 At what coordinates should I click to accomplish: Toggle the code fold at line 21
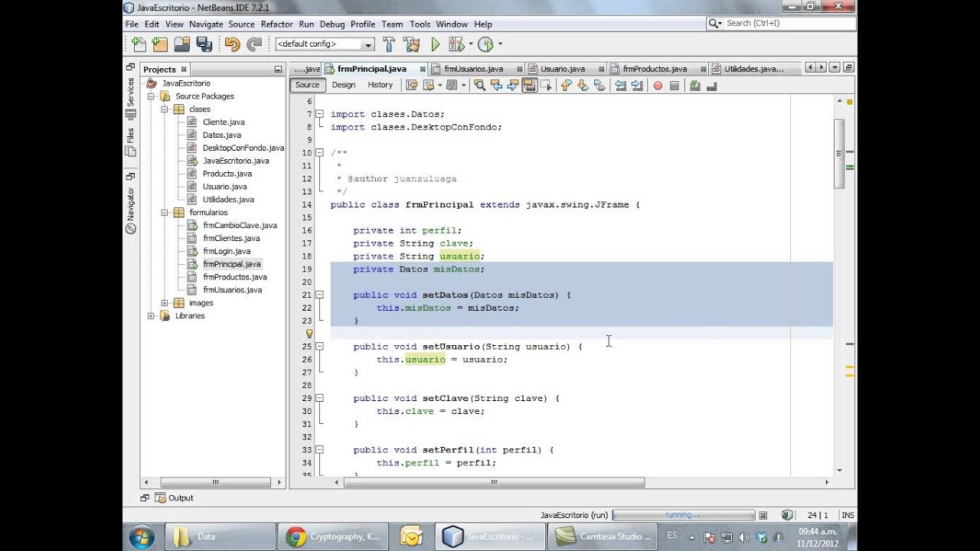(x=320, y=295)
